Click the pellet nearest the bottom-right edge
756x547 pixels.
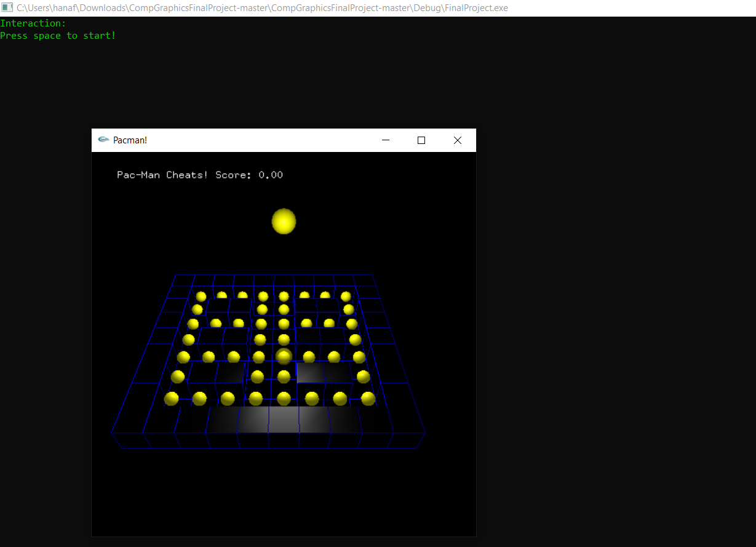click(x=368, y=399)
